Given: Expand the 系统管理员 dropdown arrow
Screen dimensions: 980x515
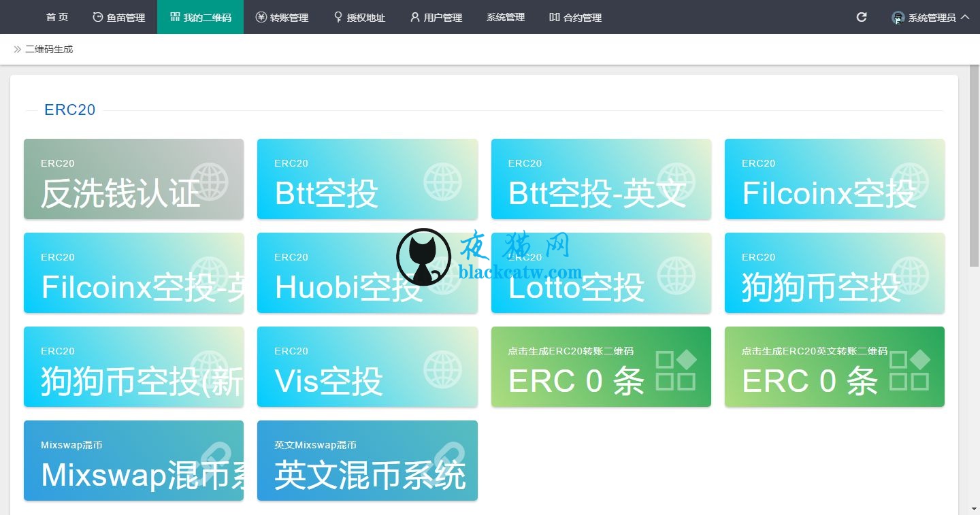Looking at the screenshot, I should (965, 17).
